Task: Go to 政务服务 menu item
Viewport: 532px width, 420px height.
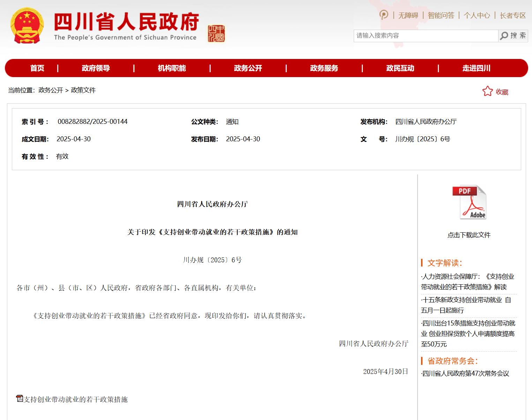Action: coord(324,68)
